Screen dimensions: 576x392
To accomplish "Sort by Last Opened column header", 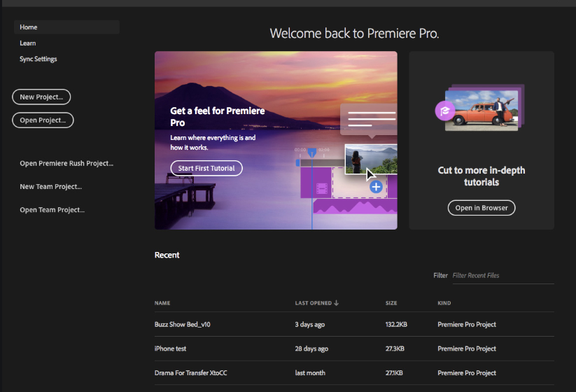I will tap(314, 303).
